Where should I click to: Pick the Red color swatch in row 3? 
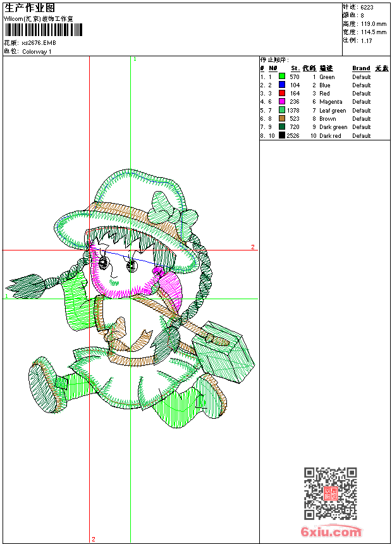pyautogui.click(x=282, y=93)
